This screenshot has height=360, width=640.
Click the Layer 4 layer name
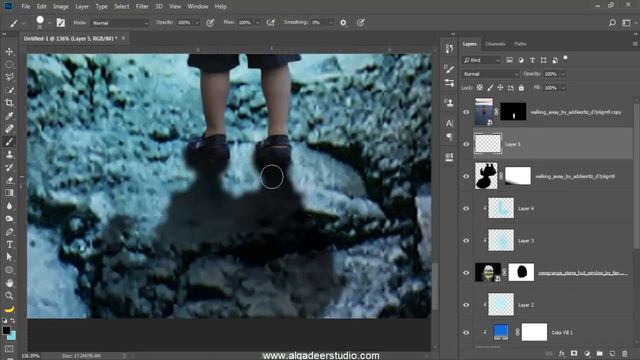coord(526,209)
